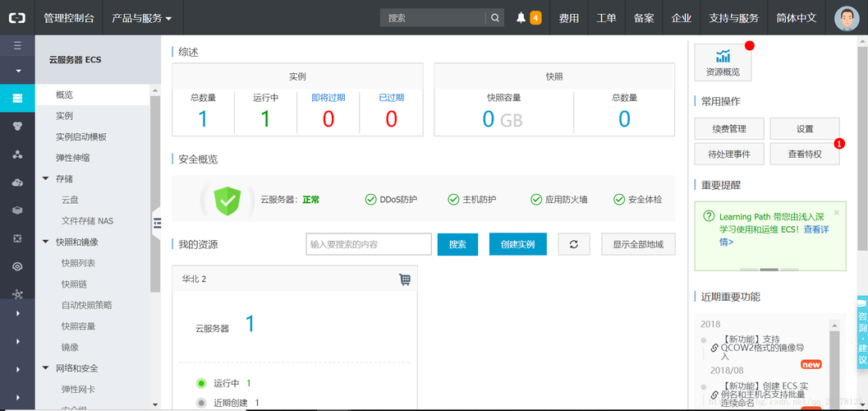Open the cloud icon in dark sidebar
Screen dimensions: 868x411
click(17, 182)
